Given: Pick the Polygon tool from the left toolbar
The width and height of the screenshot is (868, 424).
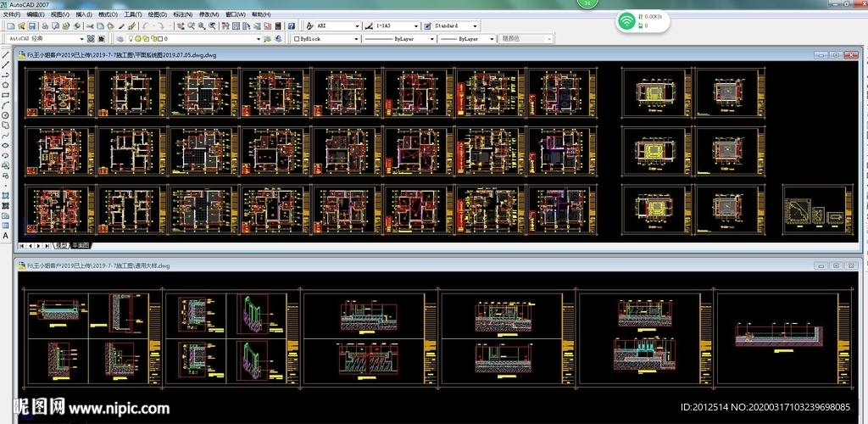Looking at the screenshot, I should coord(6,84).
